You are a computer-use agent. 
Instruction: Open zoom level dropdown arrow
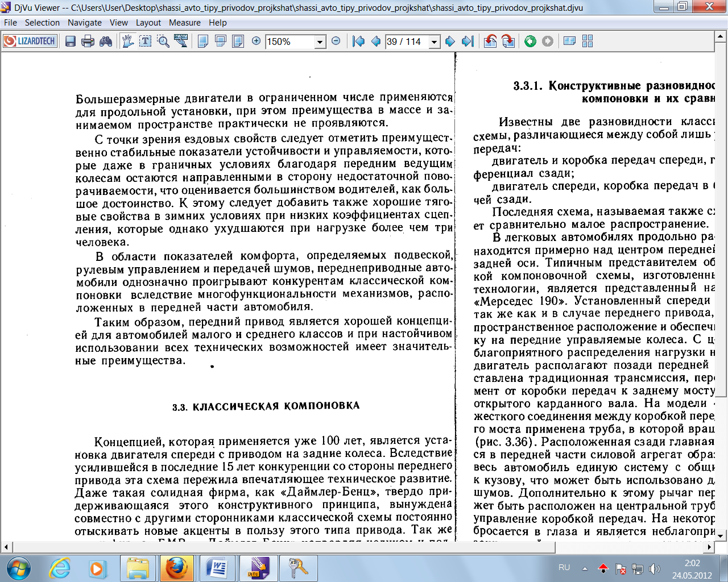[320, 42]
